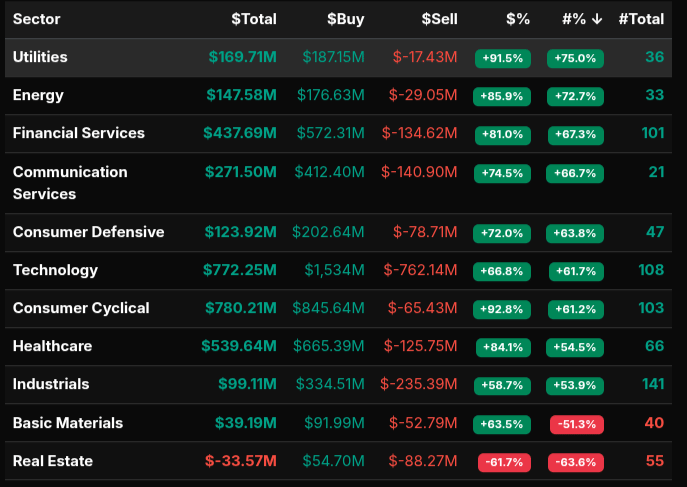This screenshot has width=687, height=487.
Task: Click the Consumer Defensive sector
Action: pos(88,232)
